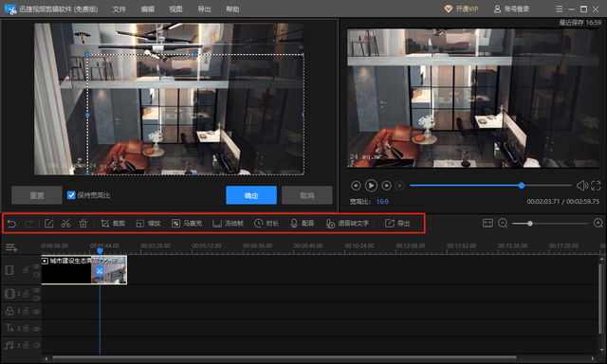This screenshot has width=607, height=364.
Task: Open the 语音转文字 speech-to-text tool
Action: pos(347,223)
